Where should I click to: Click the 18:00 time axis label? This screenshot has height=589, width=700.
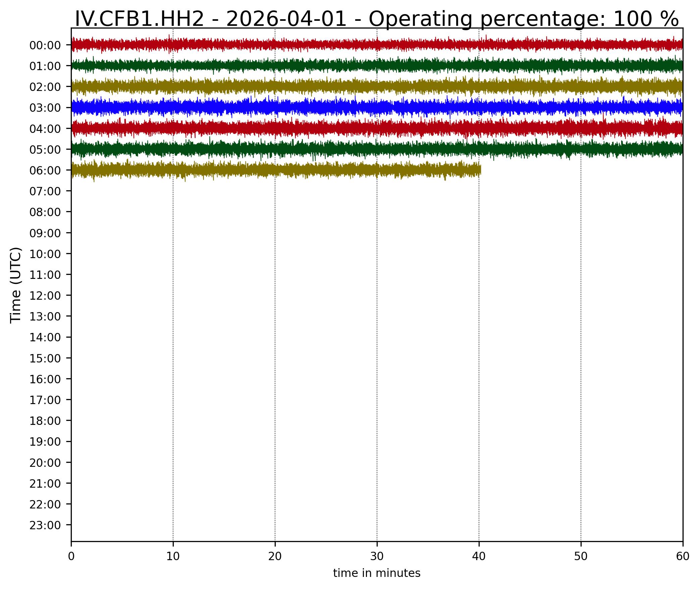pos(45,421)
